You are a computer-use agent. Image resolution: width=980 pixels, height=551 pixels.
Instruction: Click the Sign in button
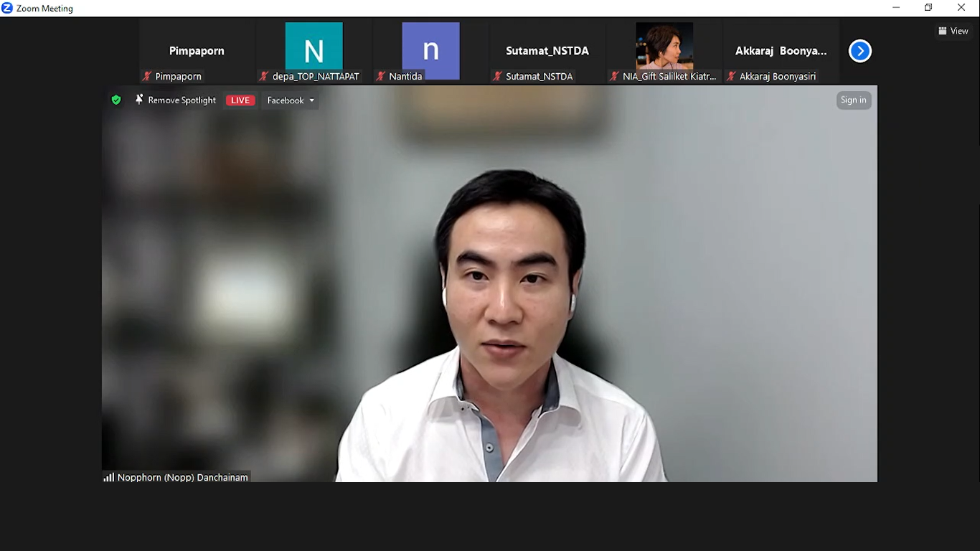click(x=853, y=100)
